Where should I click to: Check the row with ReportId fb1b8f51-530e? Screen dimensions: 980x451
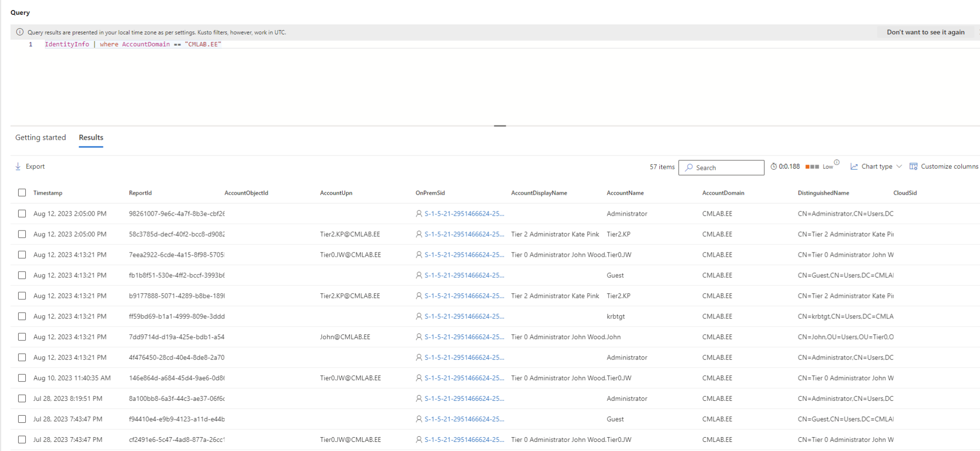click(22, 275)
